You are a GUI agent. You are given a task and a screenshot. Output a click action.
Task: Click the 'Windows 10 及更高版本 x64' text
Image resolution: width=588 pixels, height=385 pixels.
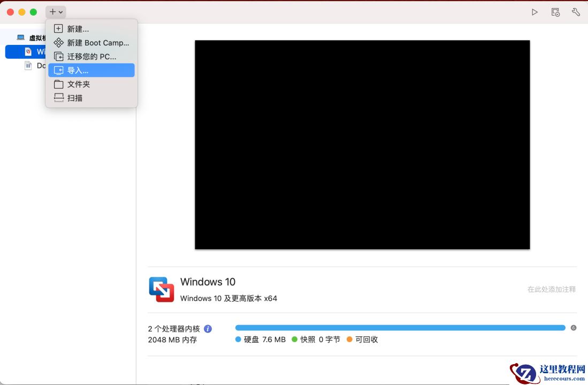tap(229, 298)
